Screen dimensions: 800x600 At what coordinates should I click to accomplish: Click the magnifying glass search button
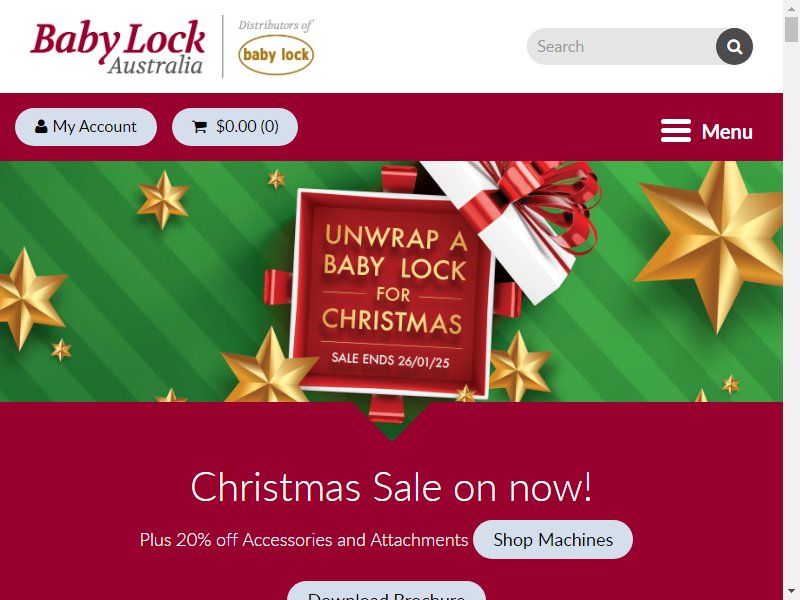[734, 46]
